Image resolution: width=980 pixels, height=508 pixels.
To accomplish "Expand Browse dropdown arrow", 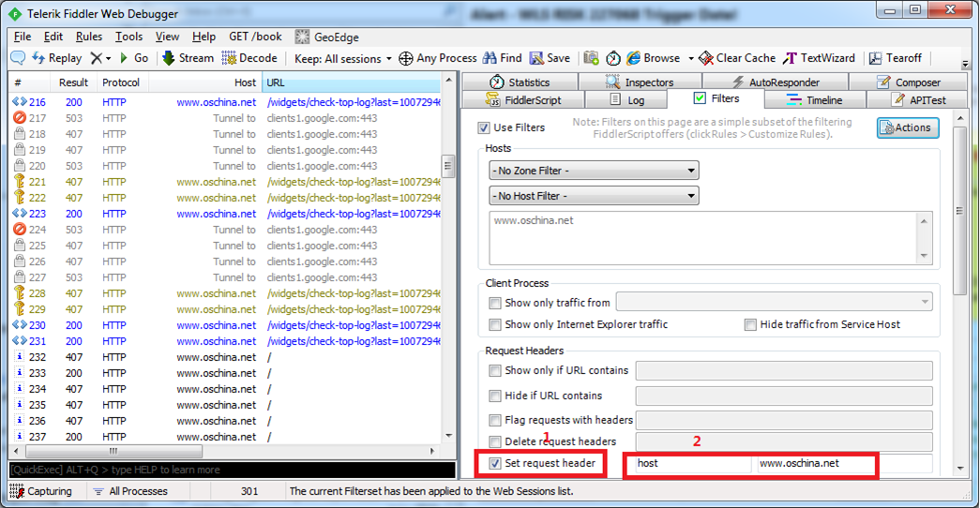I will (690, 59).
